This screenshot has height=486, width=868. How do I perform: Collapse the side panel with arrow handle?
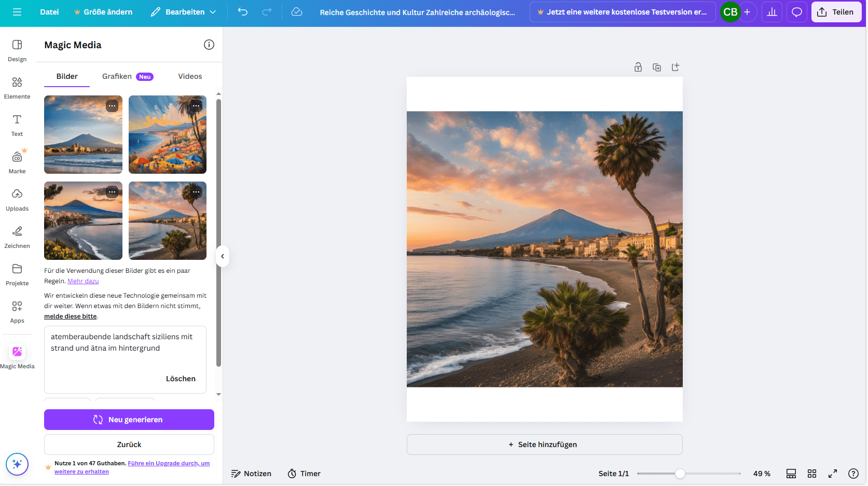click(x=223, y=256)
